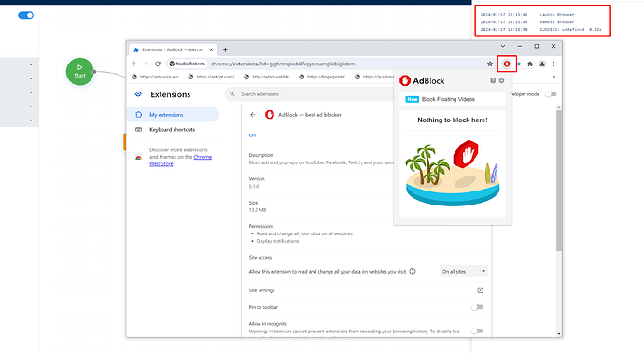Click the scrollbar down arrow
The image size is (644, 353).
(x=559, y=334)
